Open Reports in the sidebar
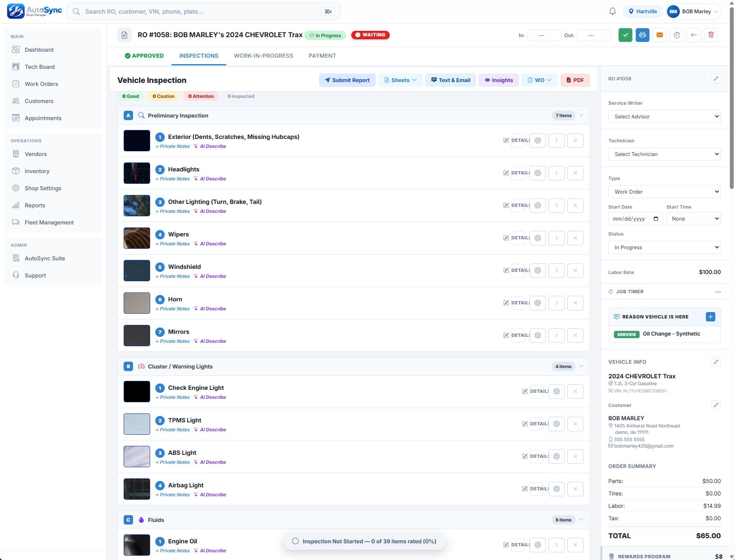This screenshot has width=735, height=560. click(53, 205)
